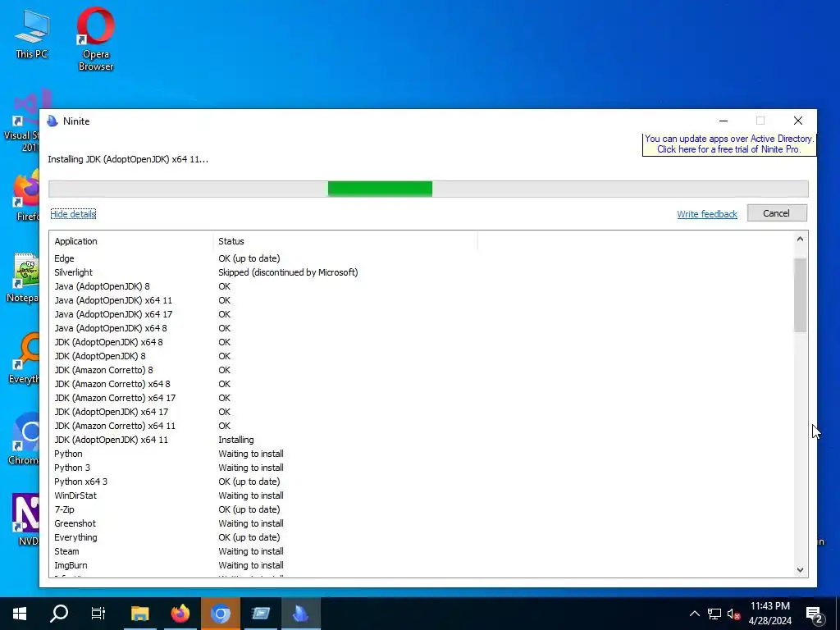The height and width of the screenshot is (630, 840).
Task: Select JDK (Amazon Corretto) x64 8 row
Action: point(421,384)
